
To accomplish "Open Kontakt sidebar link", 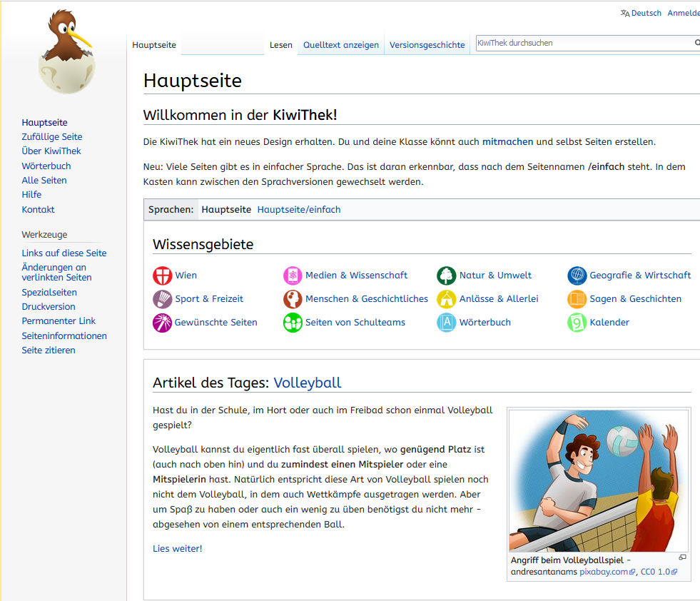I will [x=38, y=209].
